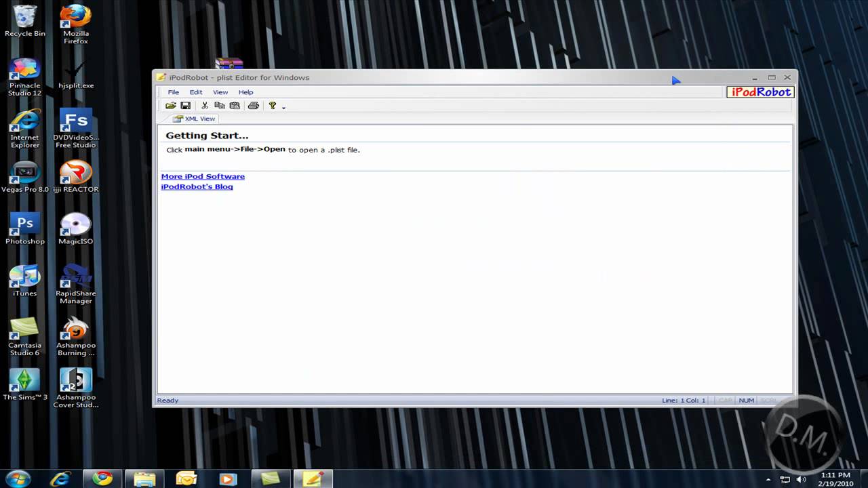The width and height of the screenshot is (868, 488).
Task: Open the volume speaker tray icon
Action: pyautogui.click(x=801, y=479)
